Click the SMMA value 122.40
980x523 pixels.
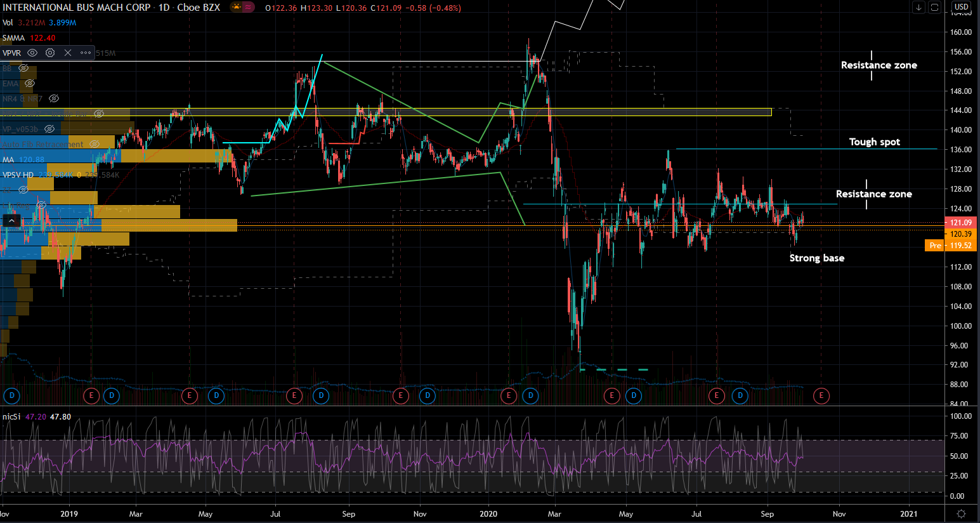42,38
